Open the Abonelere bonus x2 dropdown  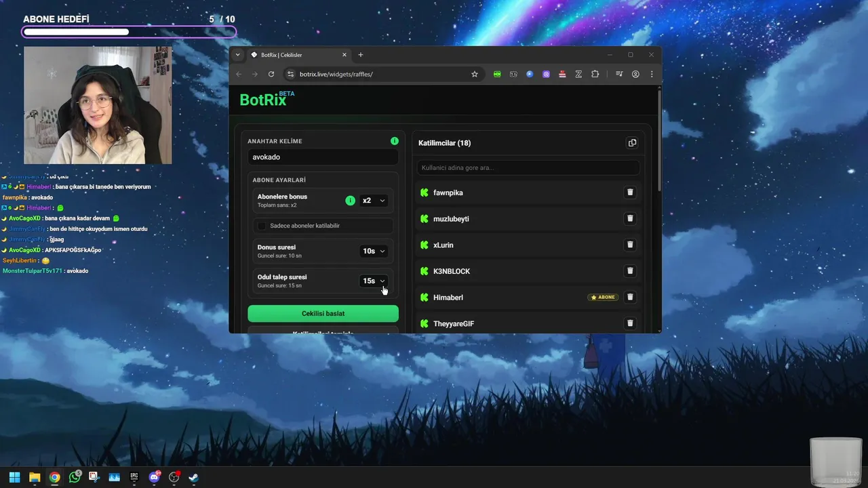click(374, 201)
